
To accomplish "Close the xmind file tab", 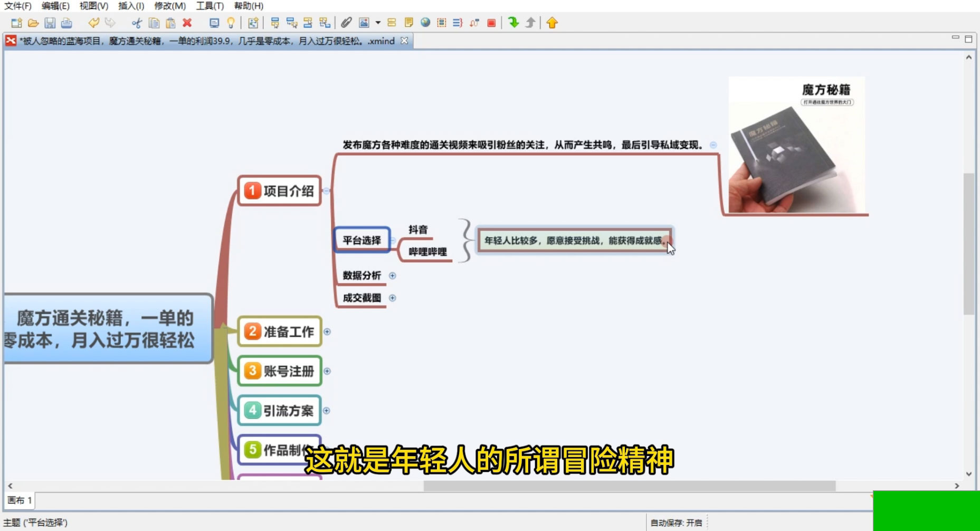I will 404,41.
